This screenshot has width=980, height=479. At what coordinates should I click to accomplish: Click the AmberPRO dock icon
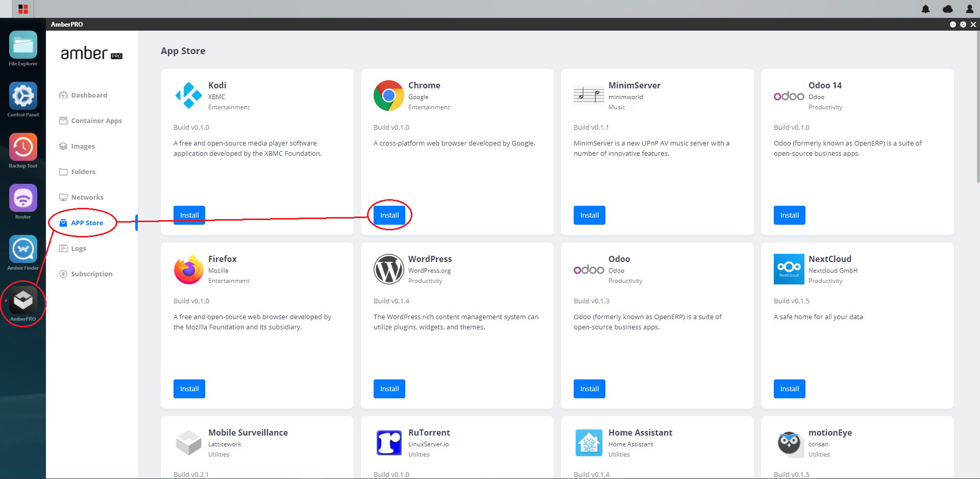coord(23,300)
